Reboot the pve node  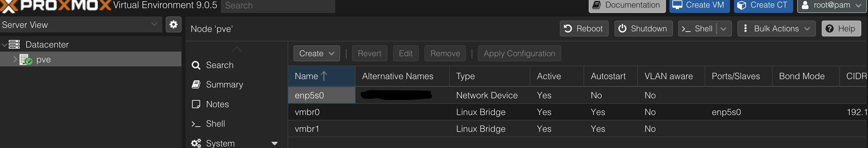point(584,29)
